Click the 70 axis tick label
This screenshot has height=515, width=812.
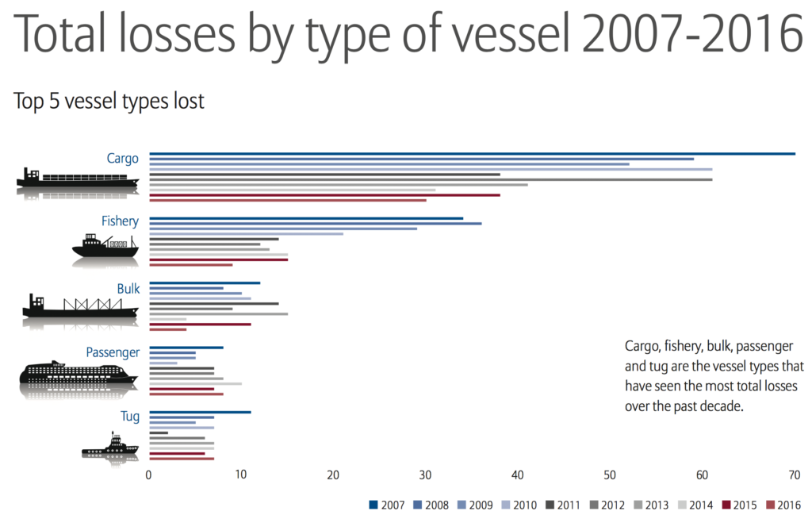pos(795,475)
